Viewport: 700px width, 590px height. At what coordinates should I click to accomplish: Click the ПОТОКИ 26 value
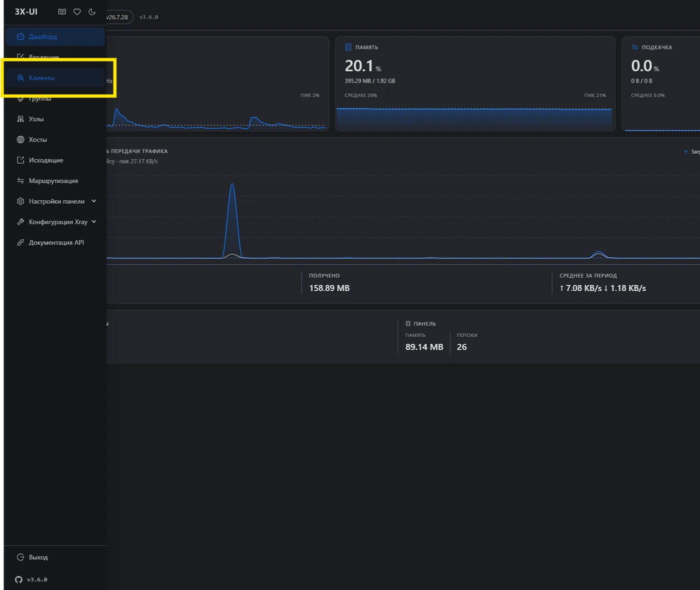461,347
